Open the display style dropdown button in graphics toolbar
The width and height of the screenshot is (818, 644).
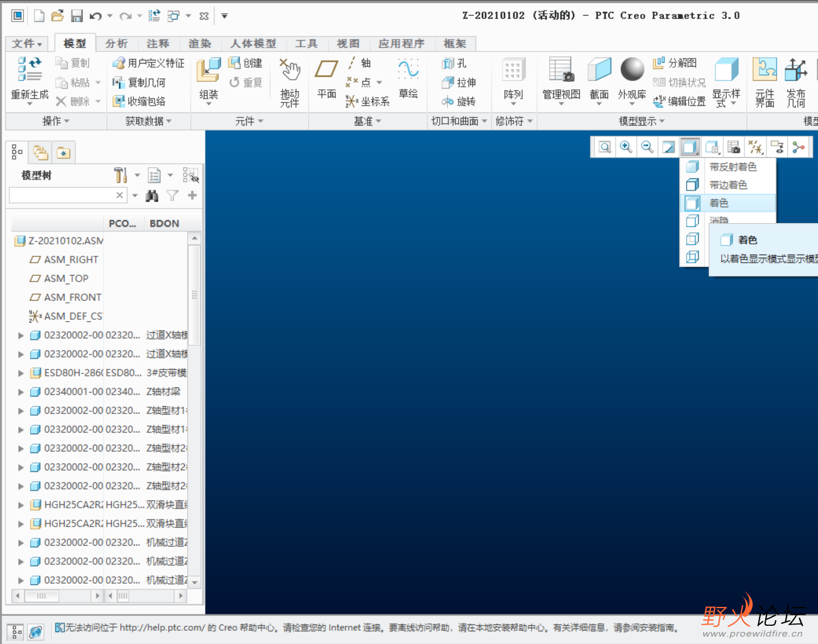click(690, 147)
